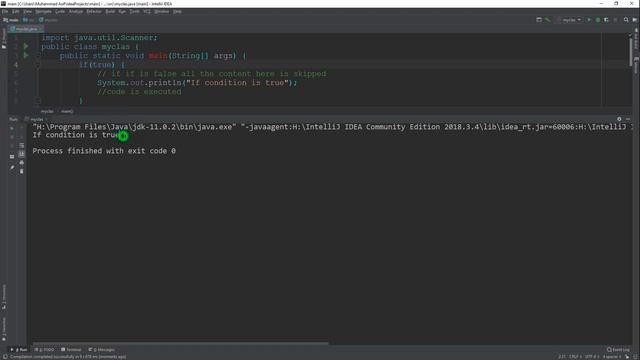The width and height of the screenshot is (640, 360).
Task: Open Search Everywhere magnifier icon
Action: pos(626,20)
